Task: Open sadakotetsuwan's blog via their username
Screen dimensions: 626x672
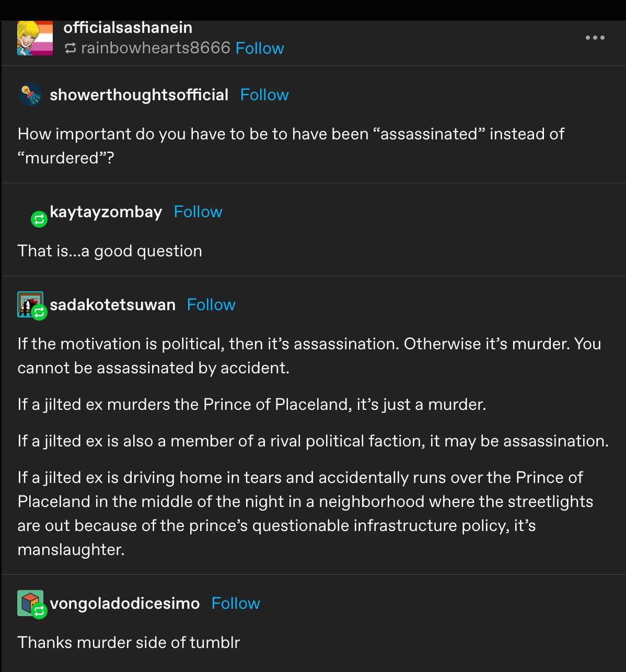Action: coord(113,304)
